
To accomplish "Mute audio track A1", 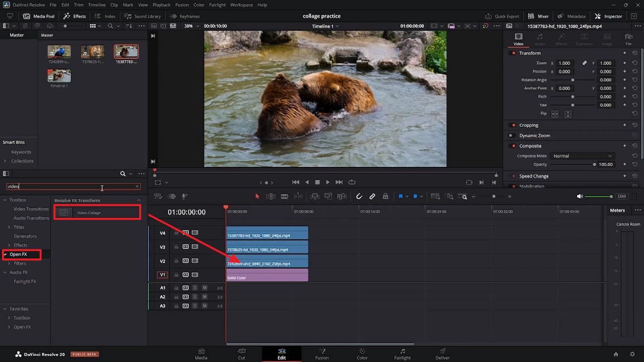I will coord(204,288).
